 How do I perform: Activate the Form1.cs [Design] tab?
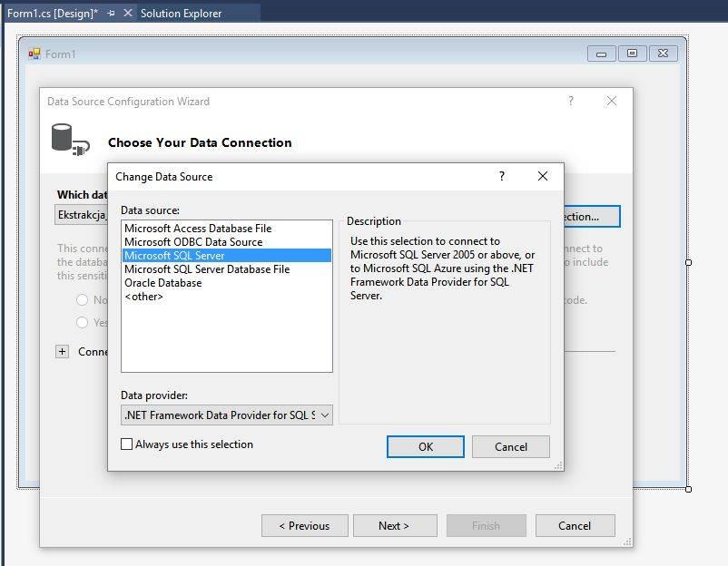[x=53, y=14]
